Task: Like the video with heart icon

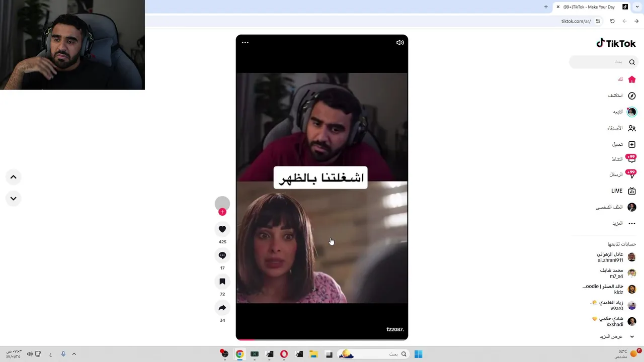Action: pos(222,229)
